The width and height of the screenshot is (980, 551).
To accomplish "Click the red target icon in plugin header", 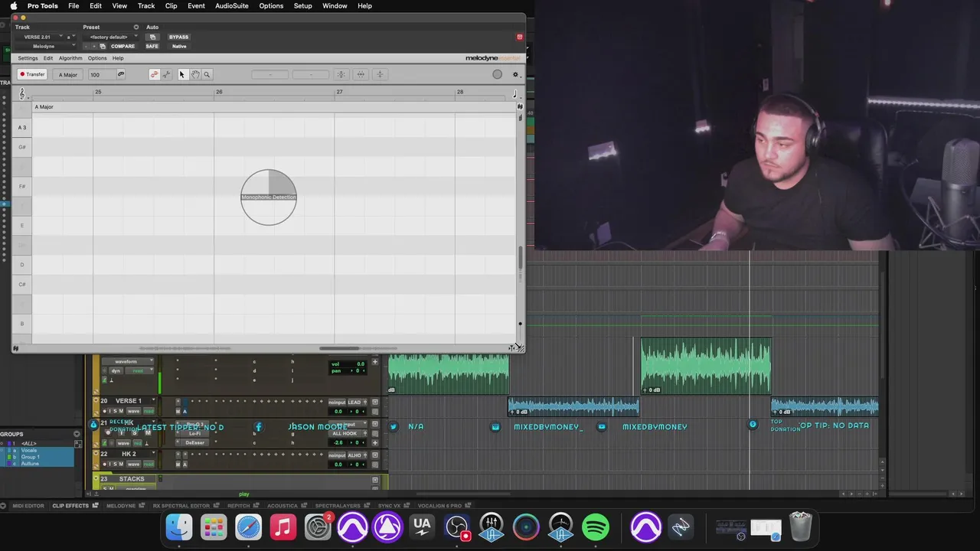I will click(520, 37).
